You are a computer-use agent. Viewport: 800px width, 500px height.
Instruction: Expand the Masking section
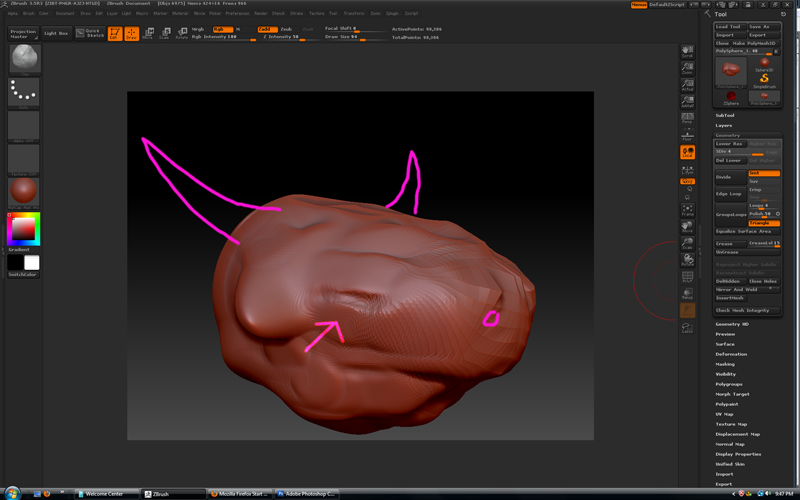pos(725,364)
